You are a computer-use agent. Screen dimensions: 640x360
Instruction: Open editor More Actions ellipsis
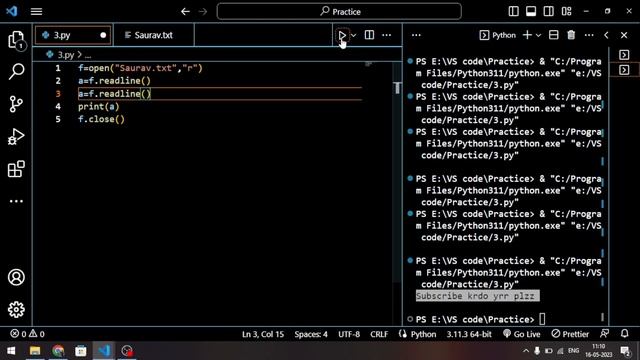pos(387,35)
